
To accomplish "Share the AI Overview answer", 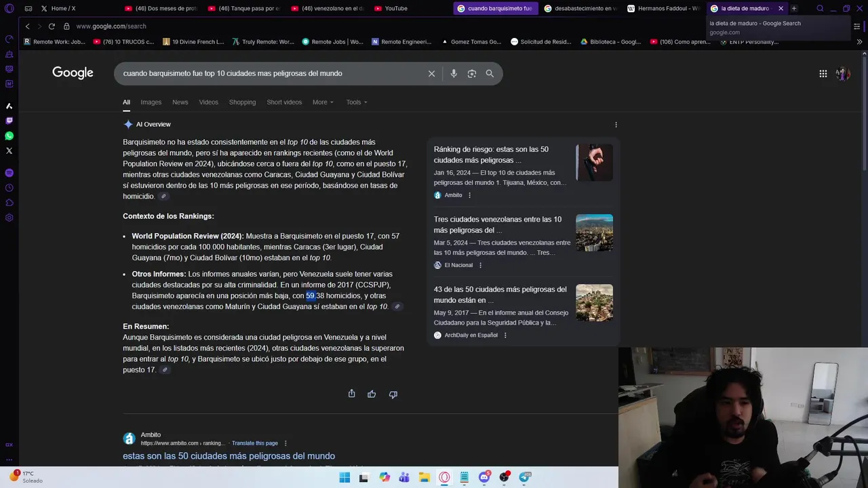I will pyautogui.click(x=351, y=394).
